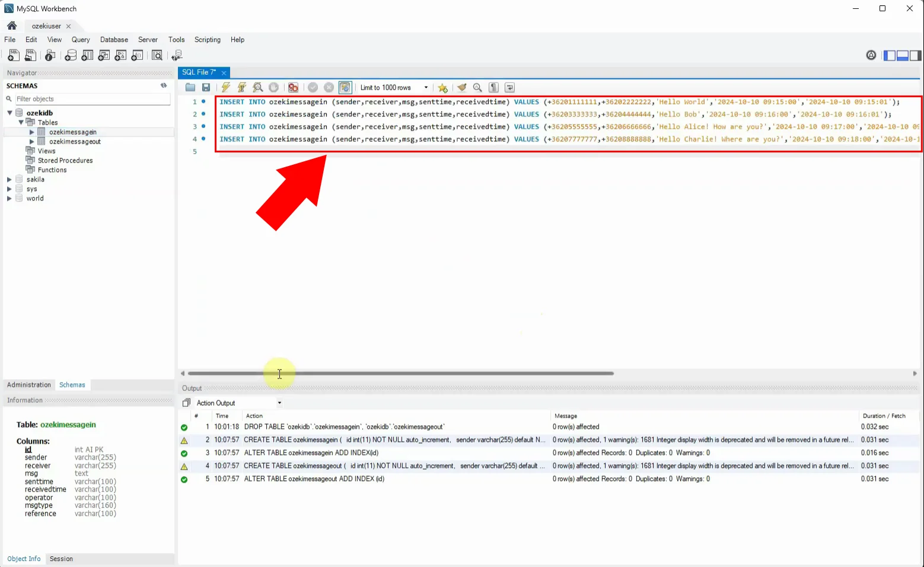Switch to the Session tab
Viewport: 924px width, 567px height.
pos(61,559)
